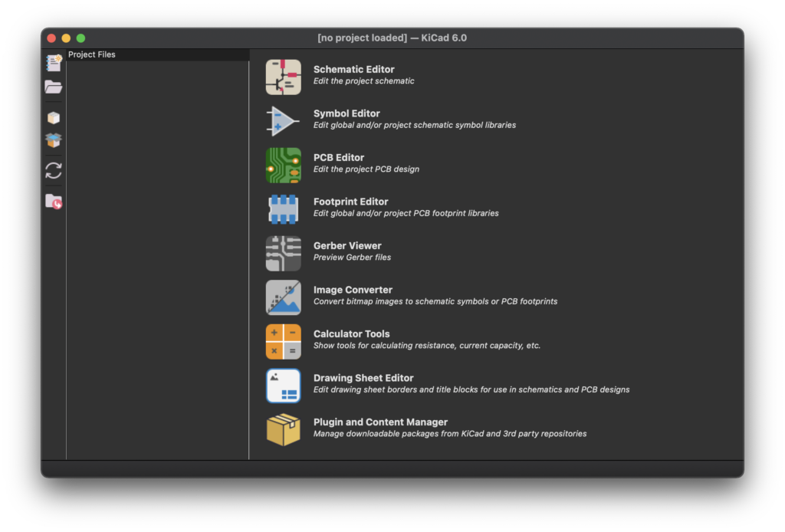Screen dimensions: 785x532
Task: Click the bitmap images conversion description
Action: click(x=435, y=301)
